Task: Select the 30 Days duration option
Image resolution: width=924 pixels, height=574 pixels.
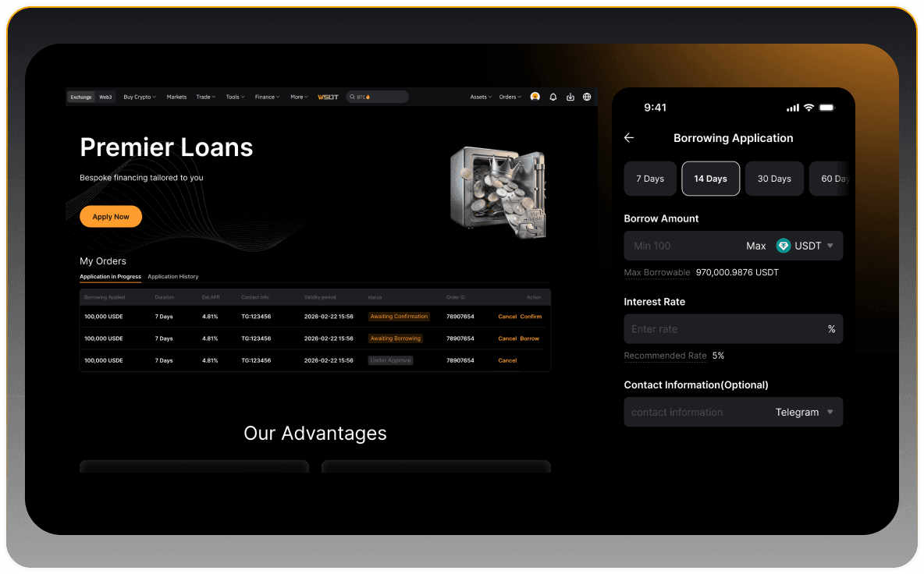Action: [x=774, y=179]
